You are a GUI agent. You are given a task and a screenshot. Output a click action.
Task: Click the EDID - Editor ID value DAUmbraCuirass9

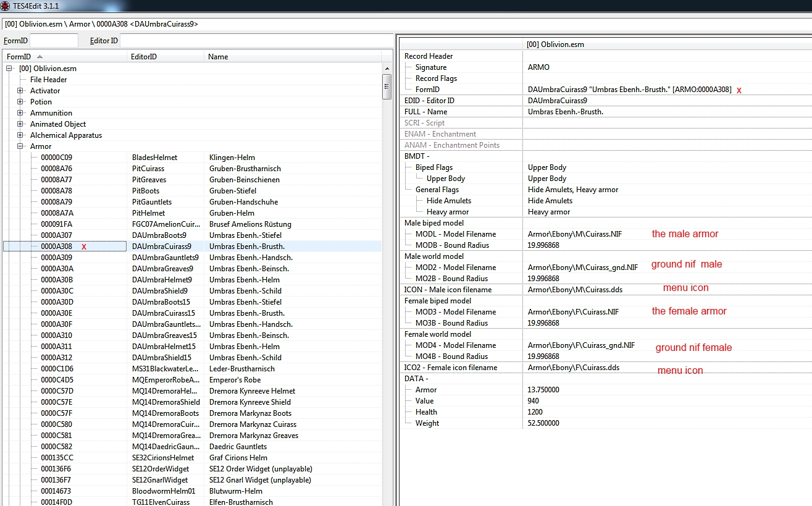point(558,101)
